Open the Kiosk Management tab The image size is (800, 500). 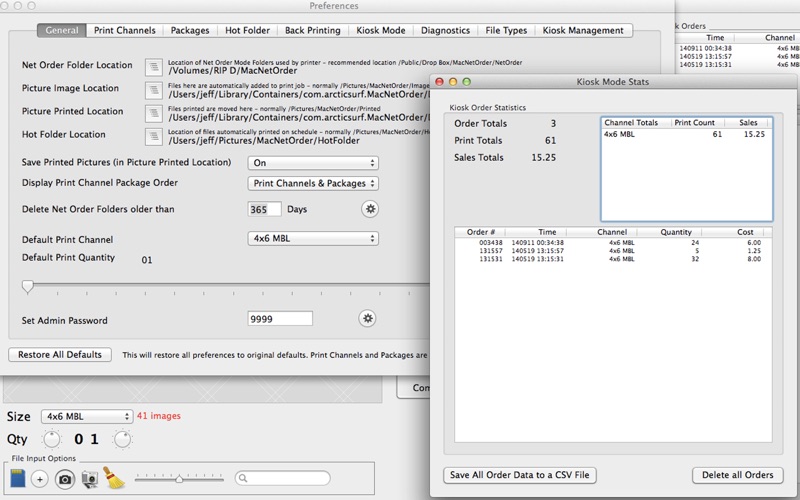pyautogui.click(x=583, y=30)
